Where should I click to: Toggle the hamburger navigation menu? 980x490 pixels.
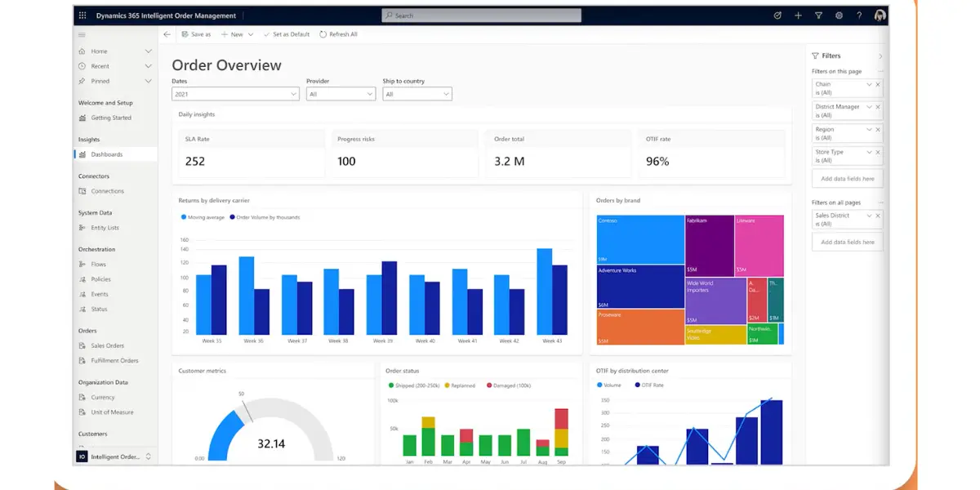point(82,34)
